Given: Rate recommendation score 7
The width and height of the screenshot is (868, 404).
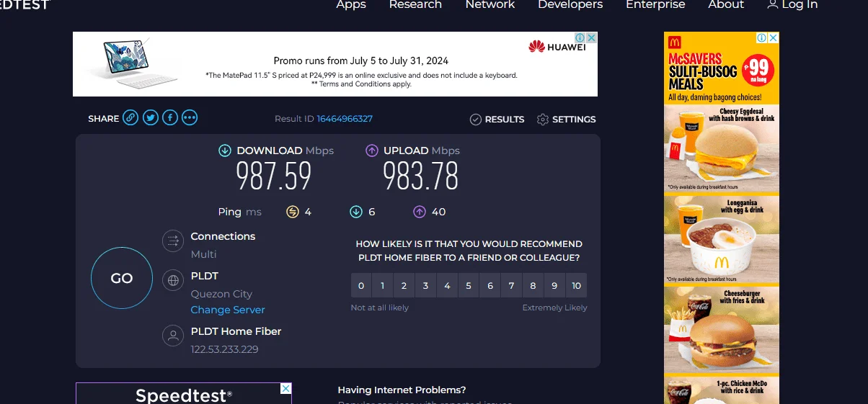Looking at the screenshot, I should tap(511, 286).
